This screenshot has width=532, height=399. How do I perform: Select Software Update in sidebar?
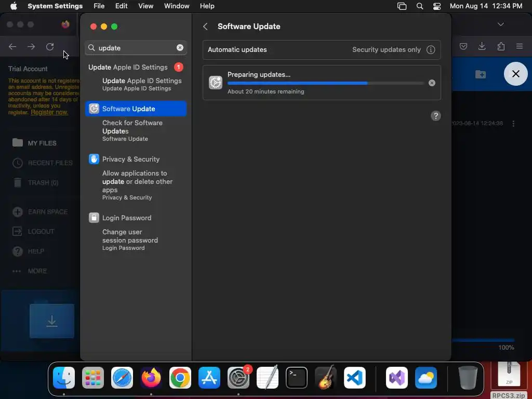[136, 109]
